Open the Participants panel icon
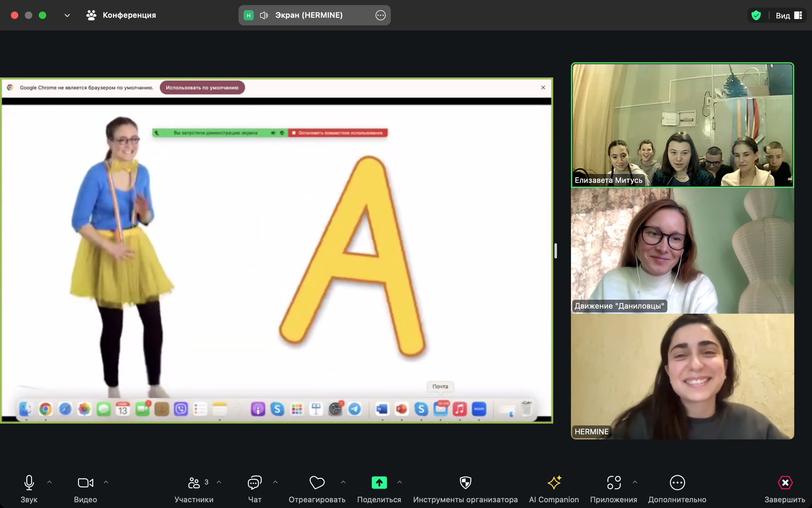This screenshot has height=508, width=812. coord(194,483)
